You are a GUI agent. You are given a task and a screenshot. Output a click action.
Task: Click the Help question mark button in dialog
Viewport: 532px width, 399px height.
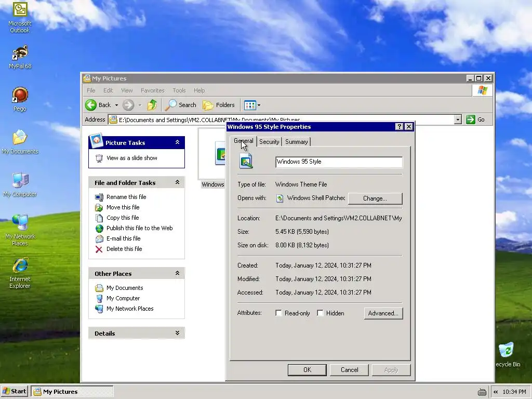pyautogui.click(x=400, y=127)
